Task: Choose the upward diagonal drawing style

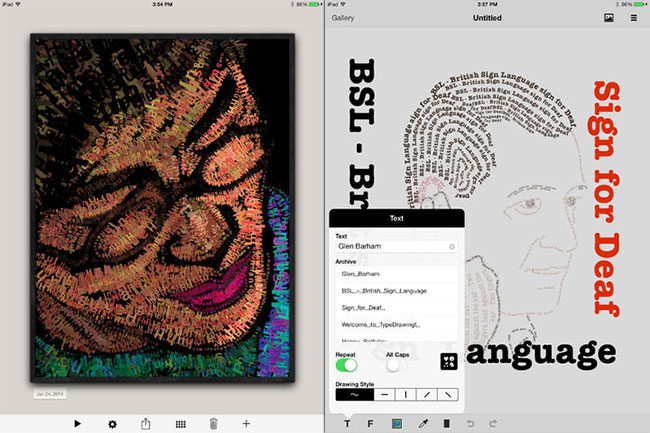Action: pos(427,394)
